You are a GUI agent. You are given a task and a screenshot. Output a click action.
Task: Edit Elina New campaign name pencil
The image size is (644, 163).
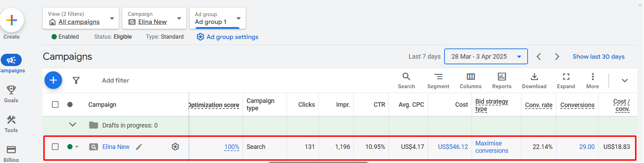click(x=139, y=147)
